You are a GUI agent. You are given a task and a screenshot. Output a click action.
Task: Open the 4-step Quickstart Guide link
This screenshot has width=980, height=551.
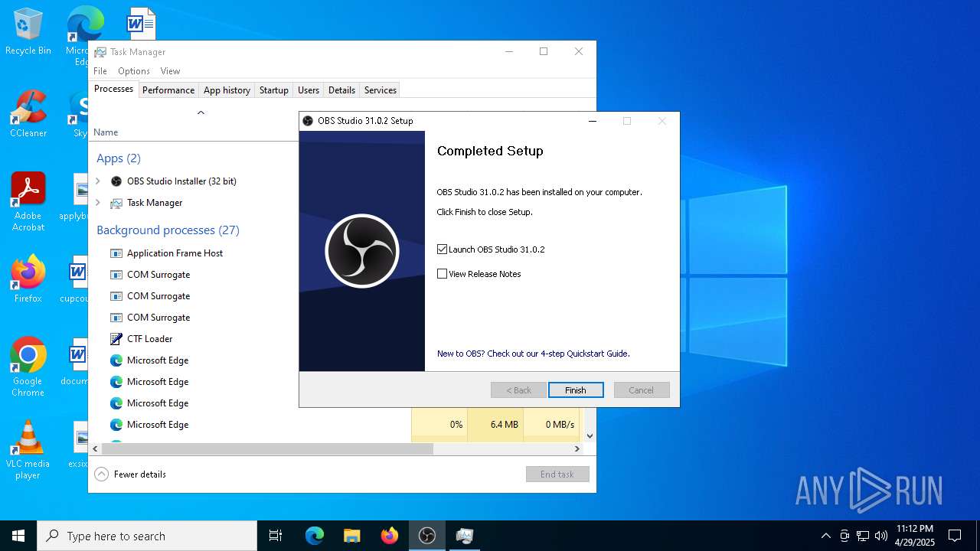pyautogui.click(x=533, y=354)
